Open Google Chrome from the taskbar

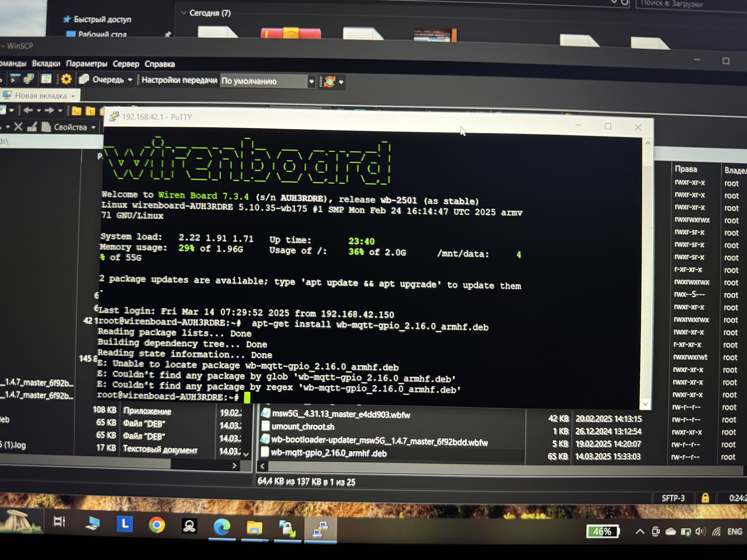(157, 525)
